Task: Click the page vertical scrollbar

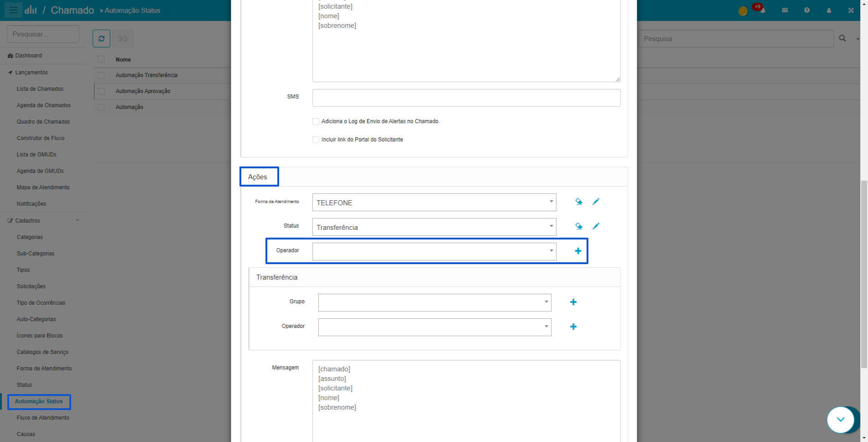Action: pos(864,274)
